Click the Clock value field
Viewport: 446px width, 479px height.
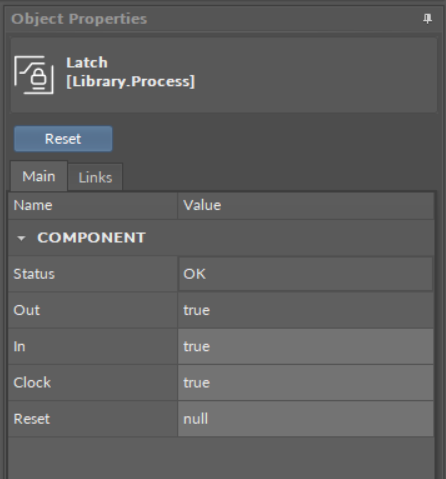pyautogui.click(x=305, y=383)
